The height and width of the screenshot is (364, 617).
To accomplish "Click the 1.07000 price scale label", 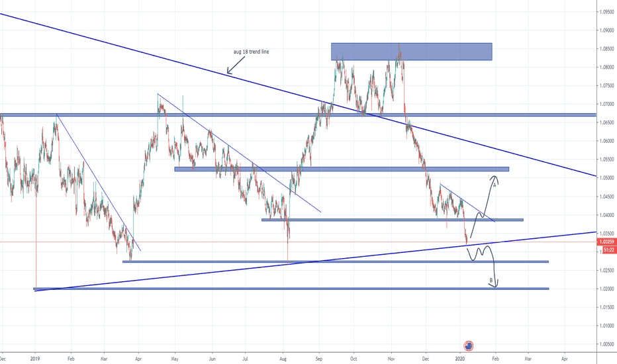I will tap(607, 105).
